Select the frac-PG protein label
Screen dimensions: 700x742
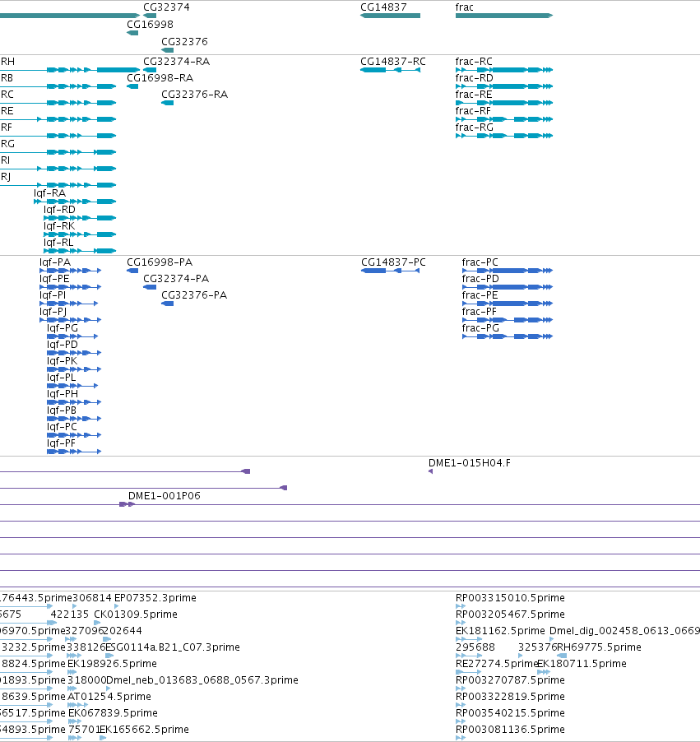click(480, 328)
